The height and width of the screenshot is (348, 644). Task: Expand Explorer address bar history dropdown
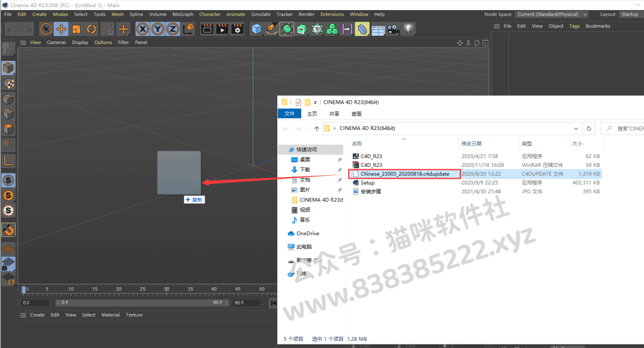tap(576, 129)
